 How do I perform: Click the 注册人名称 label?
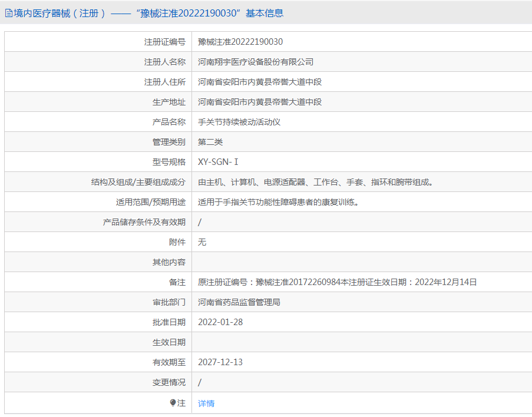[164, 62]
